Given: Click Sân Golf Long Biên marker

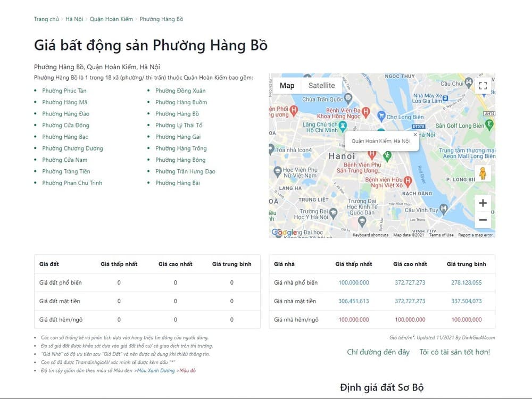Looking at the screenshot, I should pyautogui.click(x=489, y=125).
